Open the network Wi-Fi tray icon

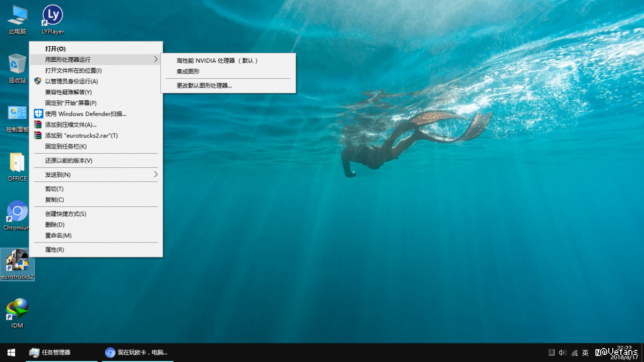(574, 353)
